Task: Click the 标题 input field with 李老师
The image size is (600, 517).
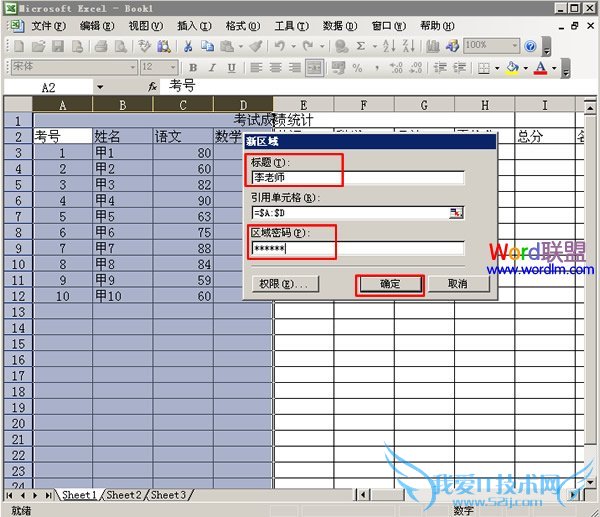Action: (x=358, y=178)
